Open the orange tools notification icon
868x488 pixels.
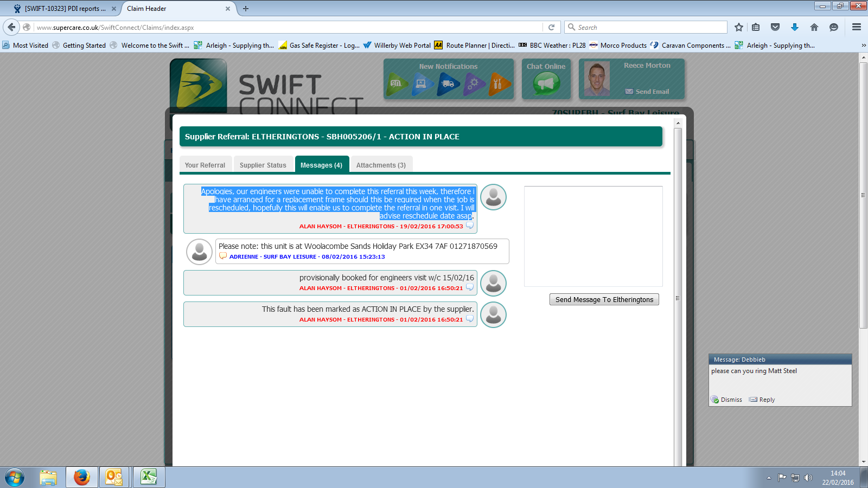(499, 84)
